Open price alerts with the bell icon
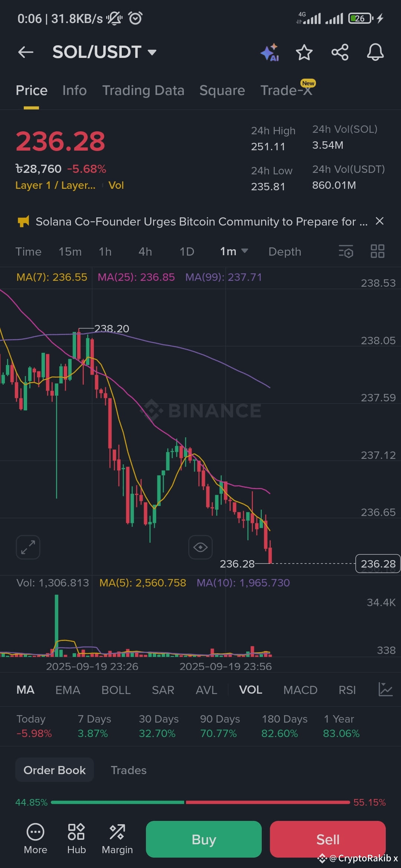The image size is (401, 868). [x=375, y=52]
